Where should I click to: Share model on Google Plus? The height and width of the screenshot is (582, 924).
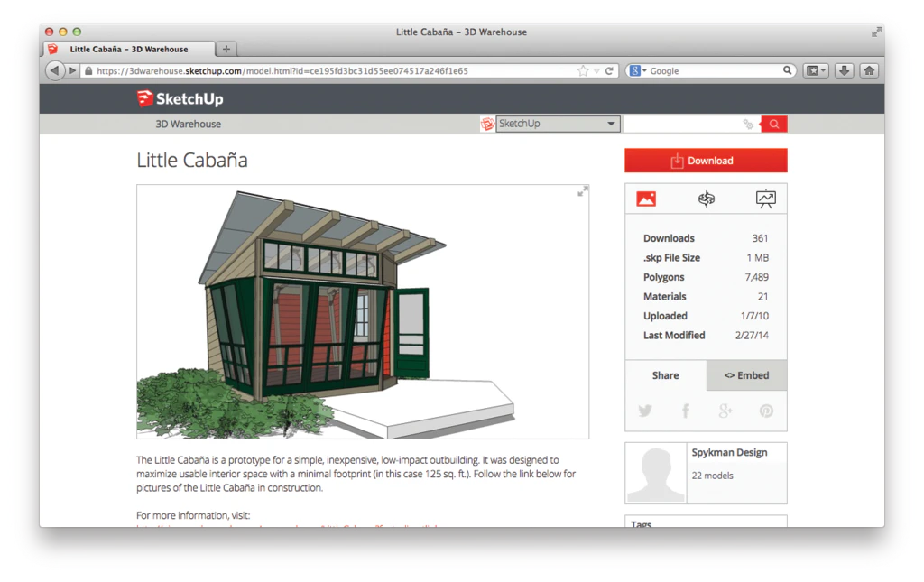(725, 411)
